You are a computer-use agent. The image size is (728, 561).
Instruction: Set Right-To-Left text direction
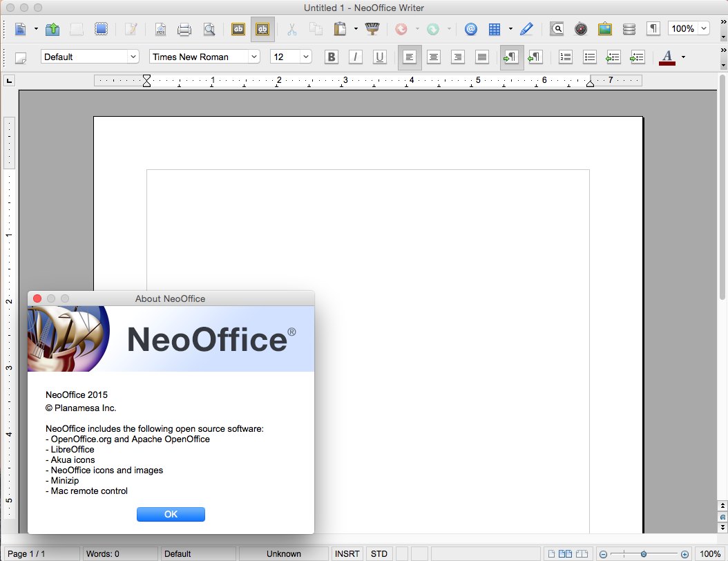click(535, 57)
